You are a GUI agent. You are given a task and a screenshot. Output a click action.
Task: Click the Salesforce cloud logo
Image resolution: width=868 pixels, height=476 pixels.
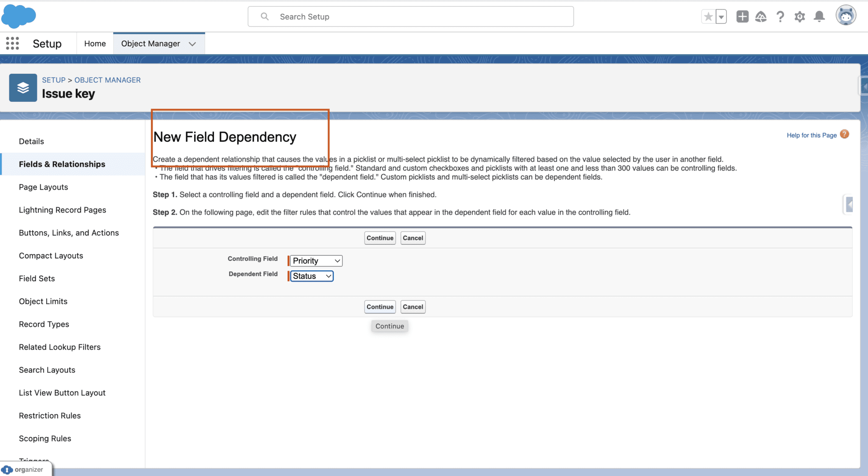point(19,16)
